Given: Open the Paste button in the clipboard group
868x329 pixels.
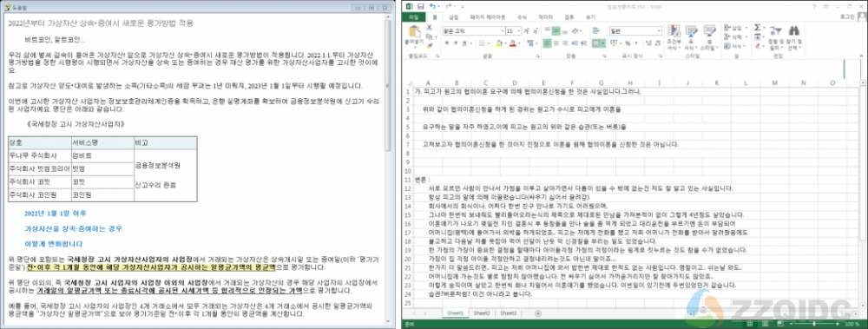Looking at the screenshot, I should coord(414,36).
